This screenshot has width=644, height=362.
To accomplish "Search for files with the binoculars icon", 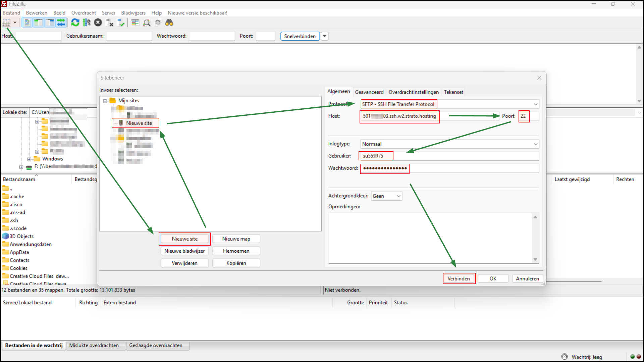I will pyautogui.click(x=169, y=22).
